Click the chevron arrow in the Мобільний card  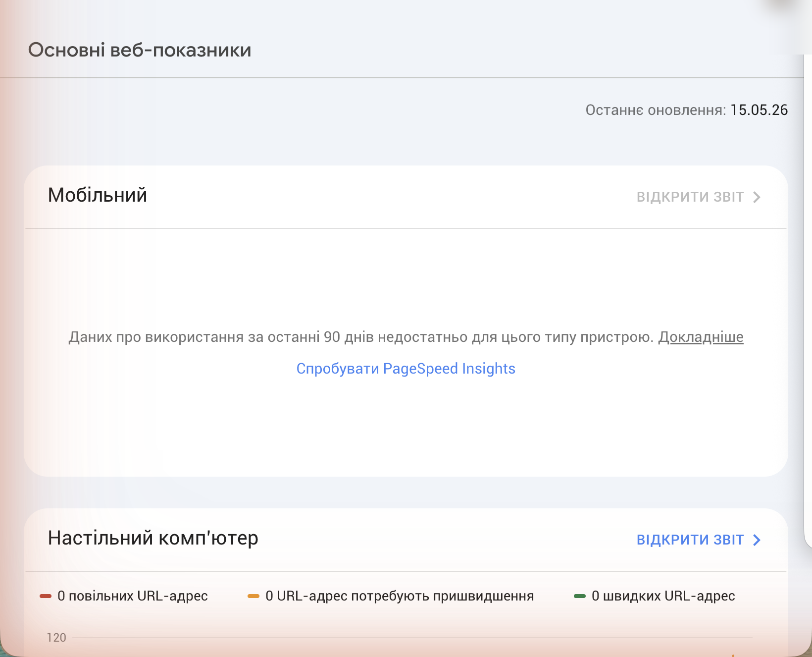pos(757,197)
